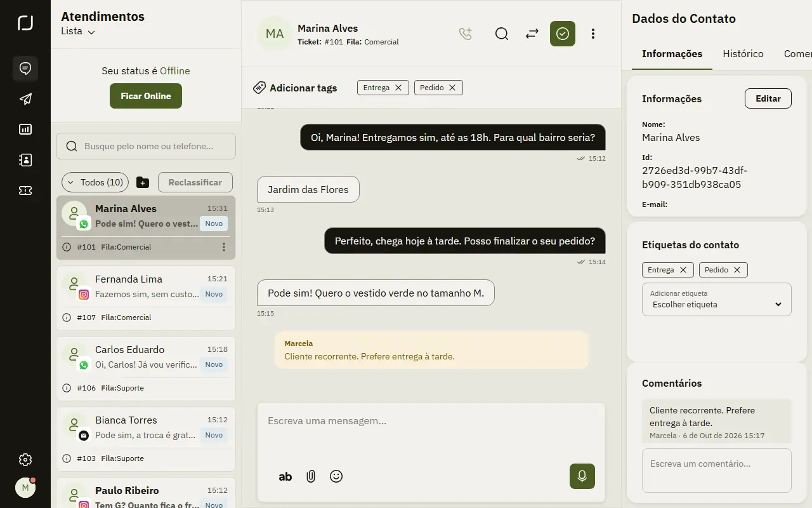The width and height of the screenshot is (812, 508).
Task: Open the Atendimentos chat icon in the sidebar
Action: coord(25,69)
